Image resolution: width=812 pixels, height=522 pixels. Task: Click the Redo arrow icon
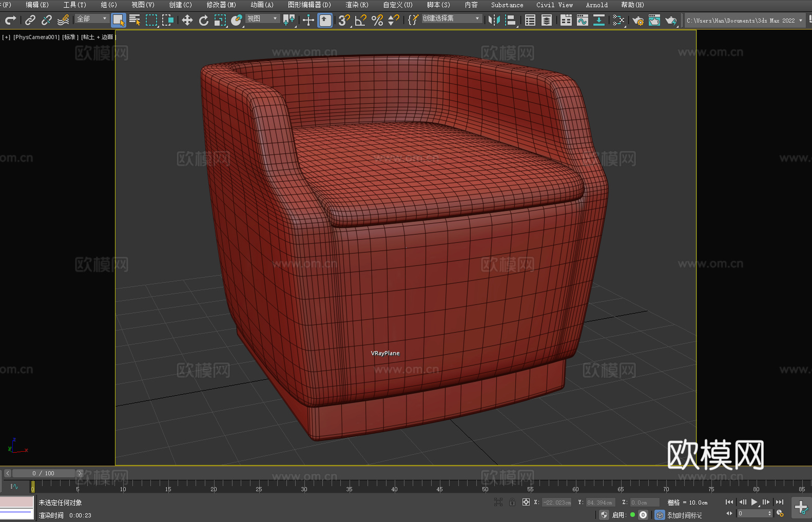(x=10, y=20)
